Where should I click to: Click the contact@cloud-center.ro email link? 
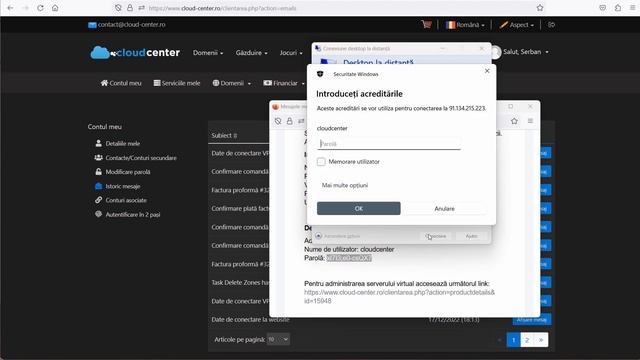coord(127,24)
